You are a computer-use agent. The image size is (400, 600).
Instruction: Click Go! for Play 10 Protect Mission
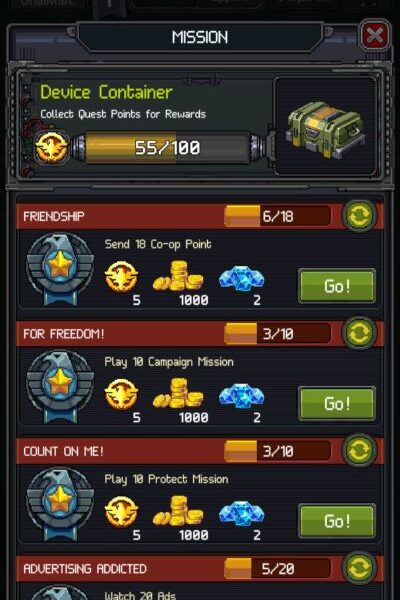click(x=337, y=521)
